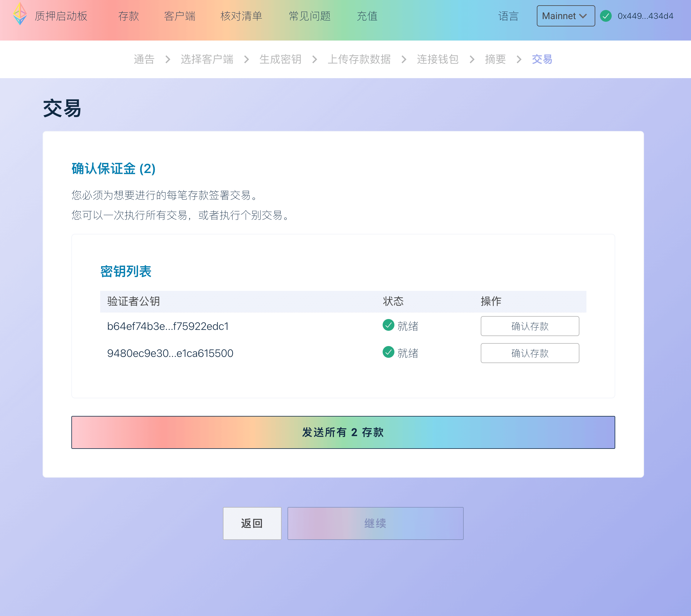This screenshot has height=616, width=691.
Task: Select the 充值 menu item
Action: [x=367, y=16]
